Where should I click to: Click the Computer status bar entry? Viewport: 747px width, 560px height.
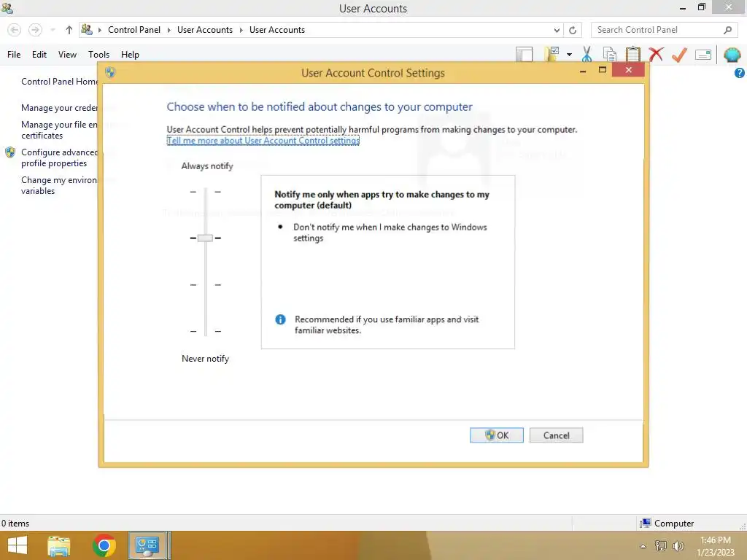point(667,523)
